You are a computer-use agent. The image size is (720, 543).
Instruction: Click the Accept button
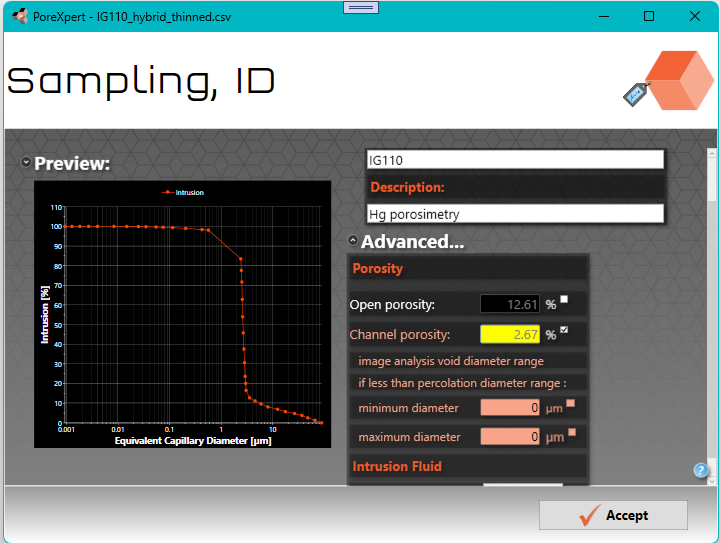pyautogui.click(x=613, y=515)
